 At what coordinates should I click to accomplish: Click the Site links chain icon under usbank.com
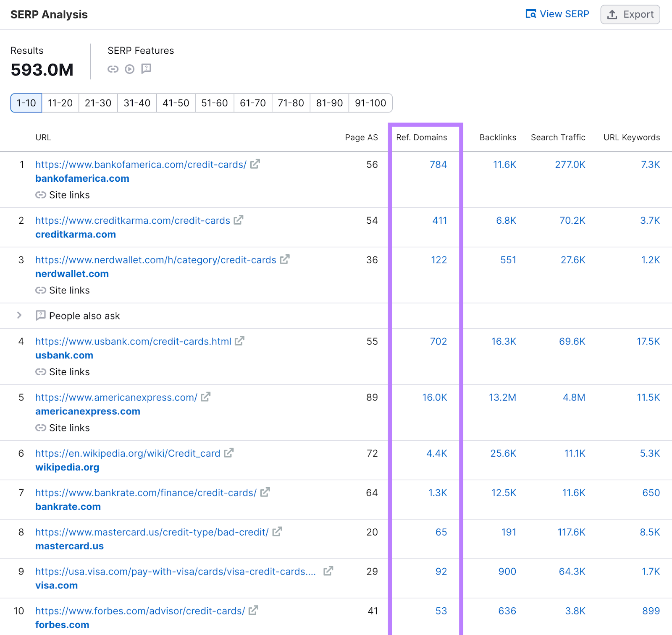42,372
